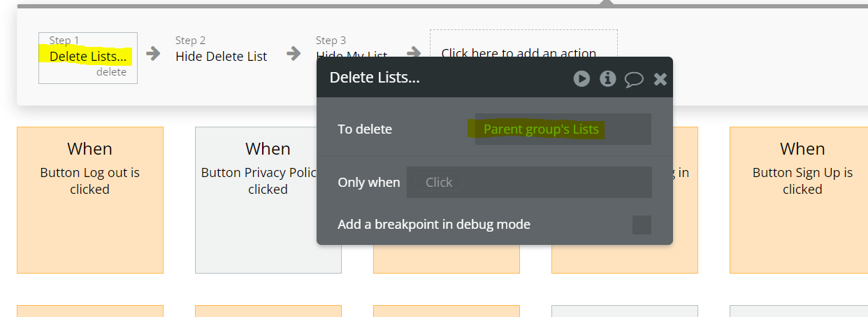Screen dimensions: 868x317
Task: Click the delete link under Step 1
Action: [111, 72]
